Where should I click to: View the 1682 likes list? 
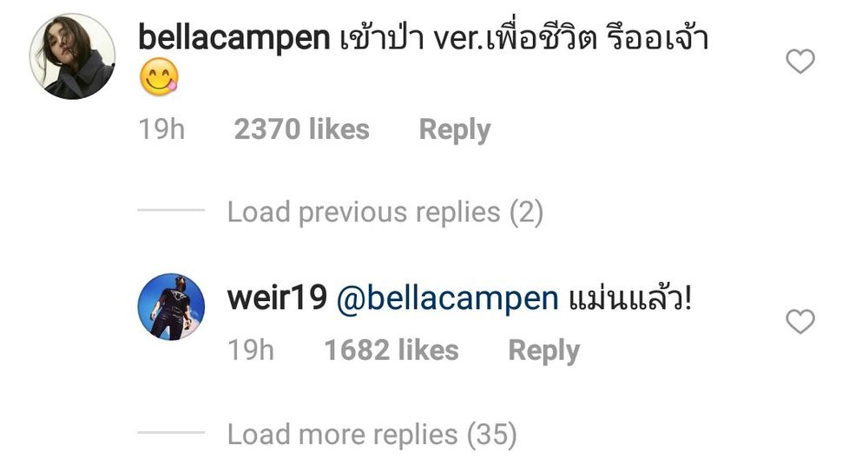coord(391,350)
